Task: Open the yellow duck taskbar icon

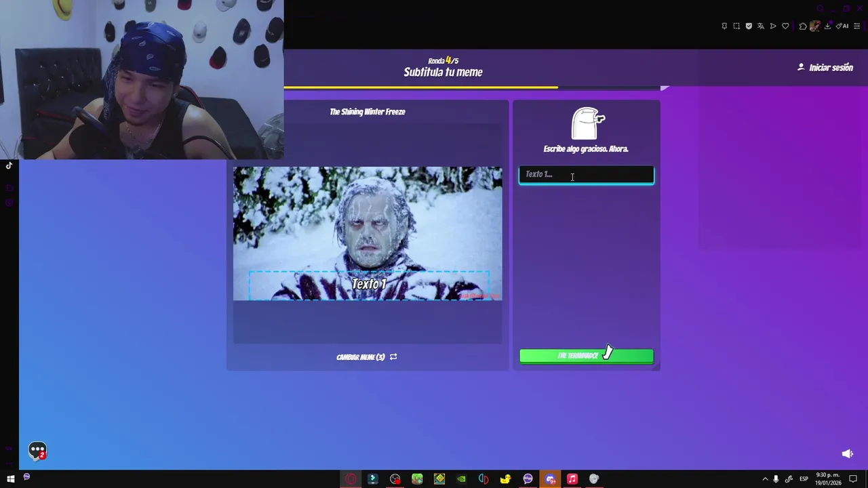Action: pyautogui.click(x=505, y=479)
